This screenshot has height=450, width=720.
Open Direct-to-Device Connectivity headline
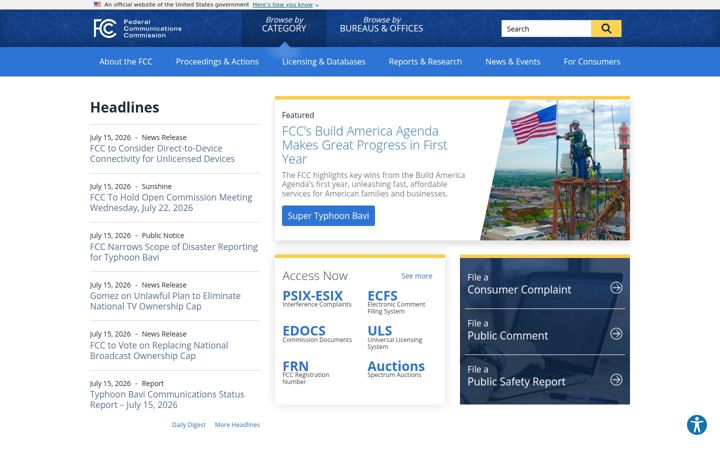(x=162, y=153)
